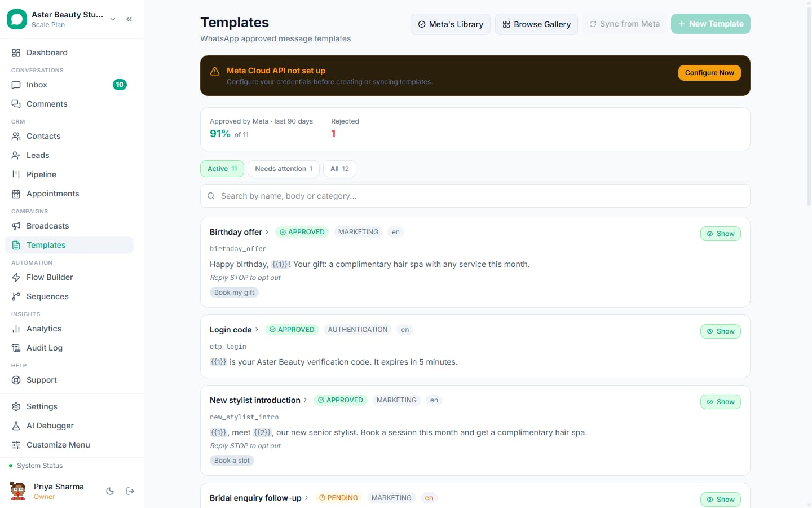The height and width of the screenshot is (508, 812).
Task: Click Configure Now in the warning banner
Action: pyautogui.click(x=709, y=73)
